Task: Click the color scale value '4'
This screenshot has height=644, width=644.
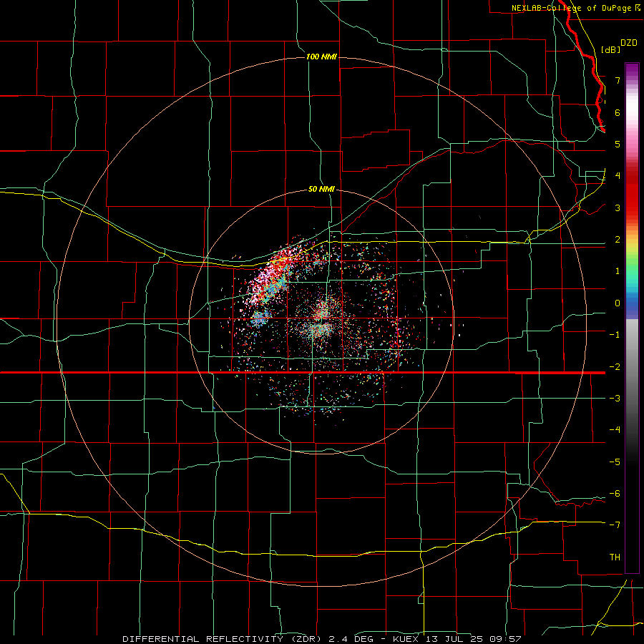Action: pyautogui.click(x=618, y=176)
